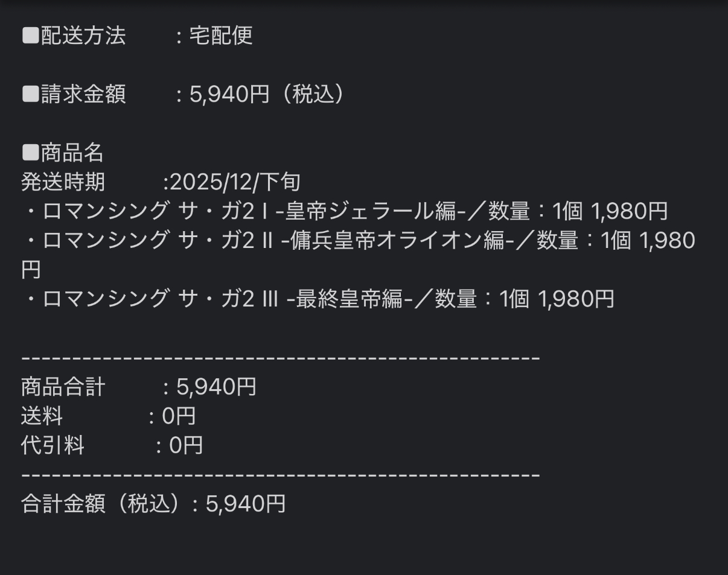Click the 2025/12/下旬 shipping date
The width and height of the screenshot is (728, 575).
(x=235, y=182)
